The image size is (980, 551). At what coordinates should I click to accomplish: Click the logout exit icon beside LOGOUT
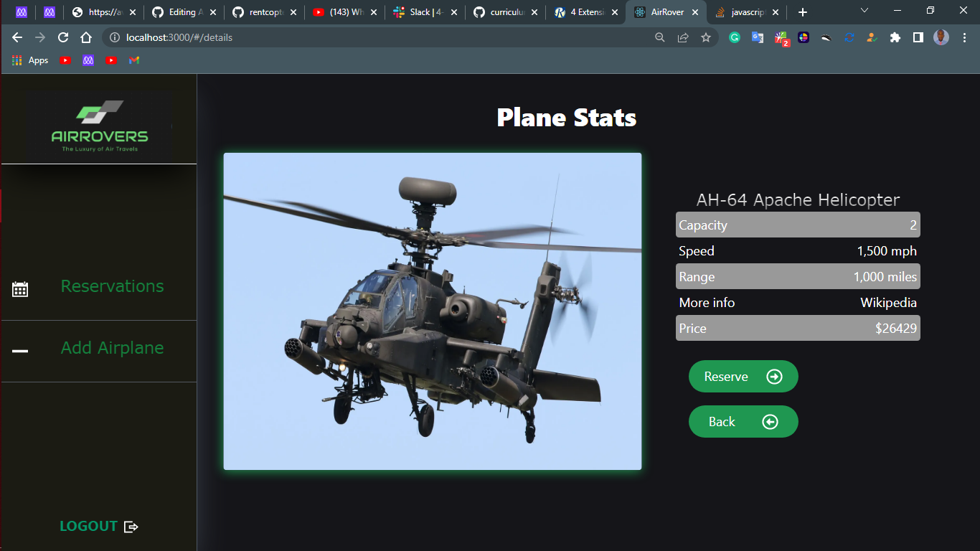point(131,526)
